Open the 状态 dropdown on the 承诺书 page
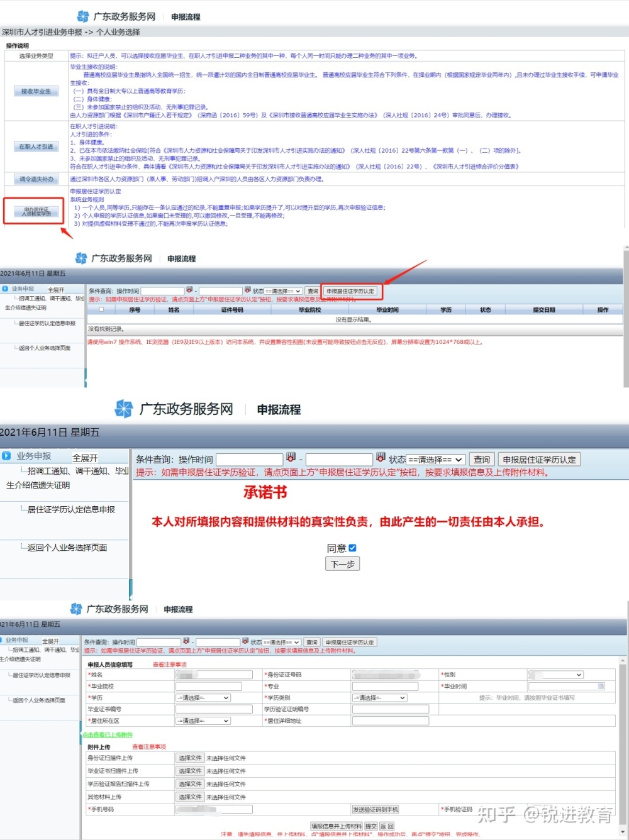629x840 pixels. [x=435, y=460]
